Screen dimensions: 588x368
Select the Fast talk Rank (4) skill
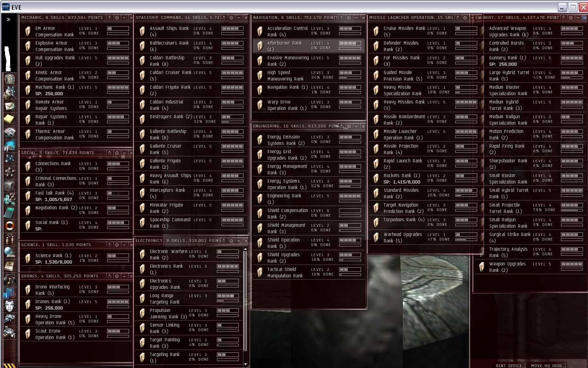(x=76, y=196)
